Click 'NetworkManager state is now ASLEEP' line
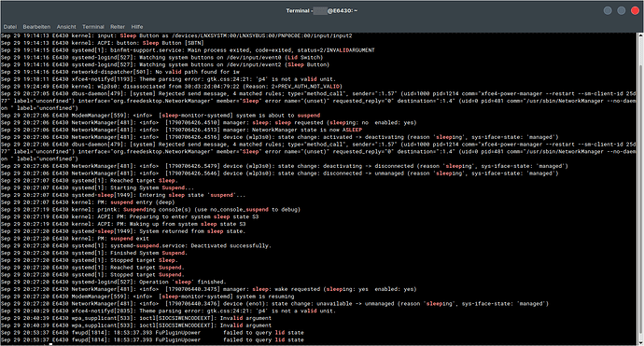This screenshot has width=644, height=346. tap(182, 130)
